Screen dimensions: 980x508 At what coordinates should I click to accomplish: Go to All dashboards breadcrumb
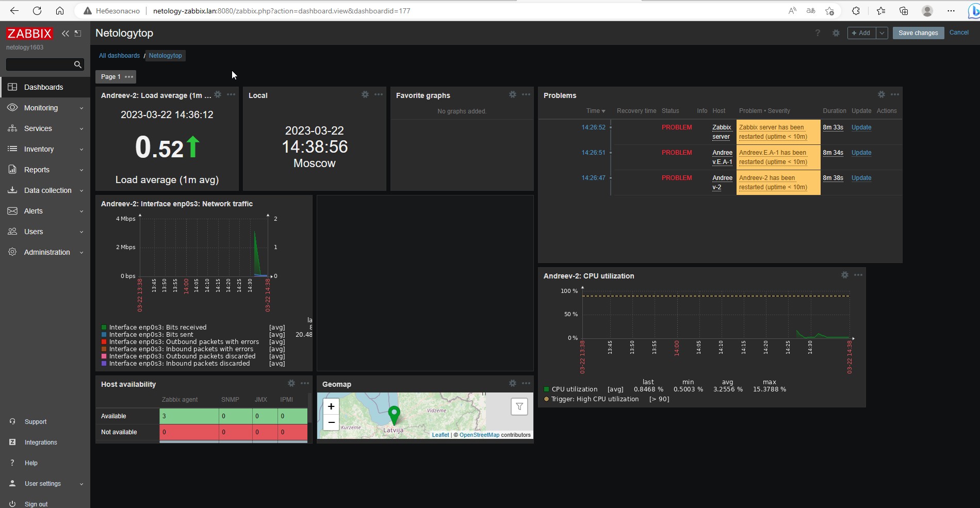(119, 56)
